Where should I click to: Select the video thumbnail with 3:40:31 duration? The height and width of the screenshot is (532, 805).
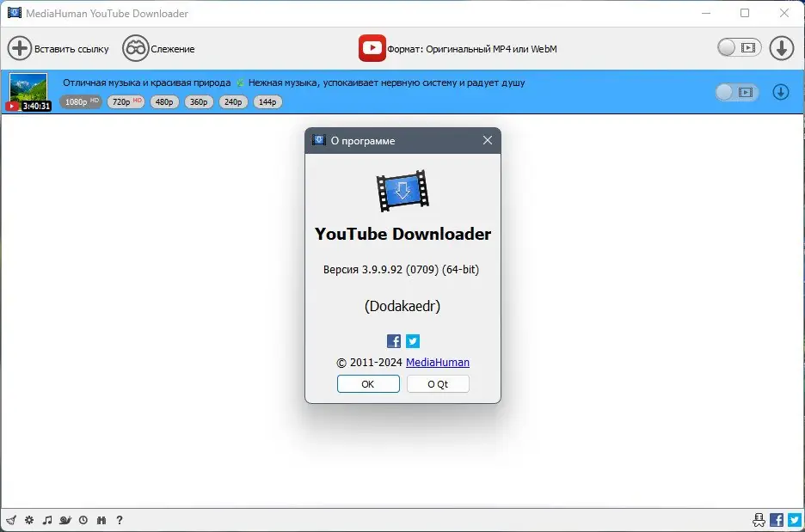(x=28, y=92)
